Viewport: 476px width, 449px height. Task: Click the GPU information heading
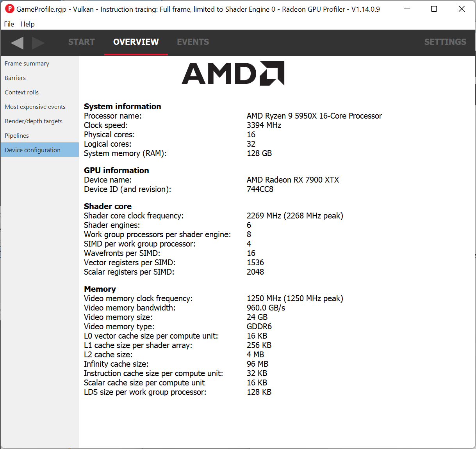click(116, 170)
